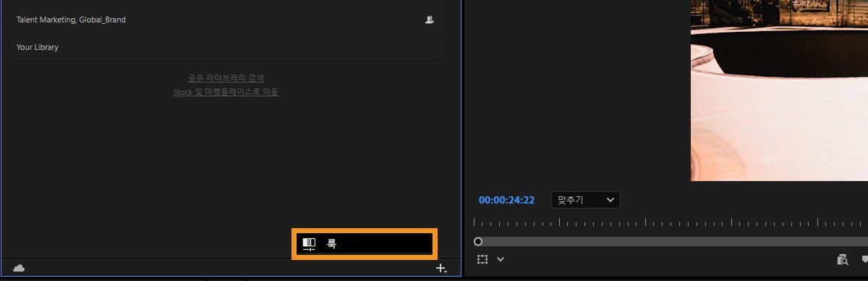Click the video preview image
Screen dimensions: 868x281
point(779,91)
